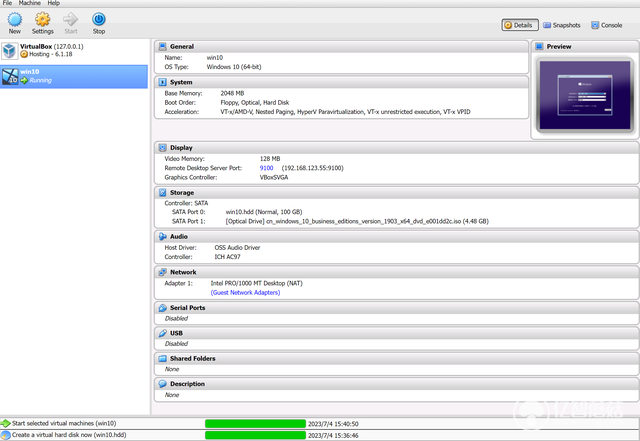Click the Display section header

pos(396,147)
